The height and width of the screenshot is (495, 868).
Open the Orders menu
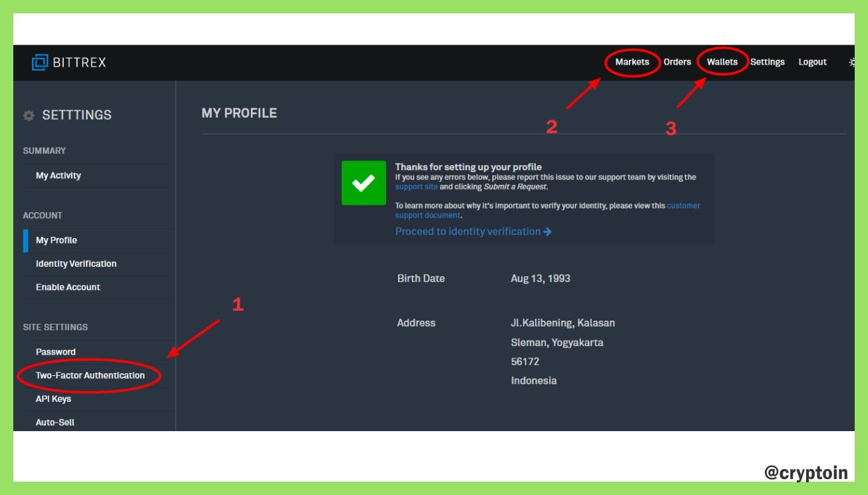677,62
